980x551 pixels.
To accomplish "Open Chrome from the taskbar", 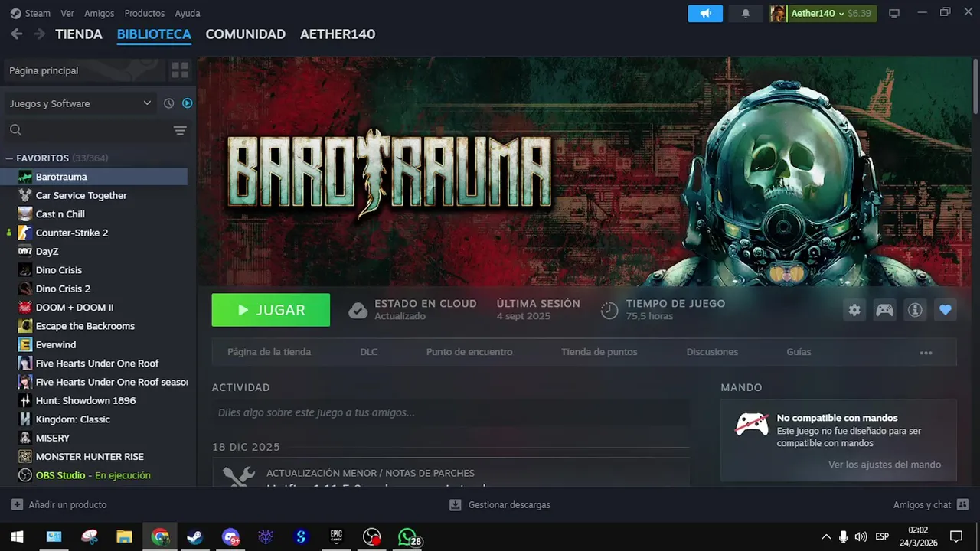I will (159, 536).
